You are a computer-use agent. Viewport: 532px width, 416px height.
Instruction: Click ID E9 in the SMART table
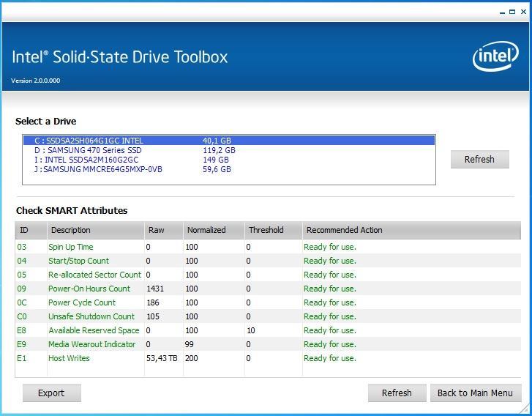(x=21, y=344)
